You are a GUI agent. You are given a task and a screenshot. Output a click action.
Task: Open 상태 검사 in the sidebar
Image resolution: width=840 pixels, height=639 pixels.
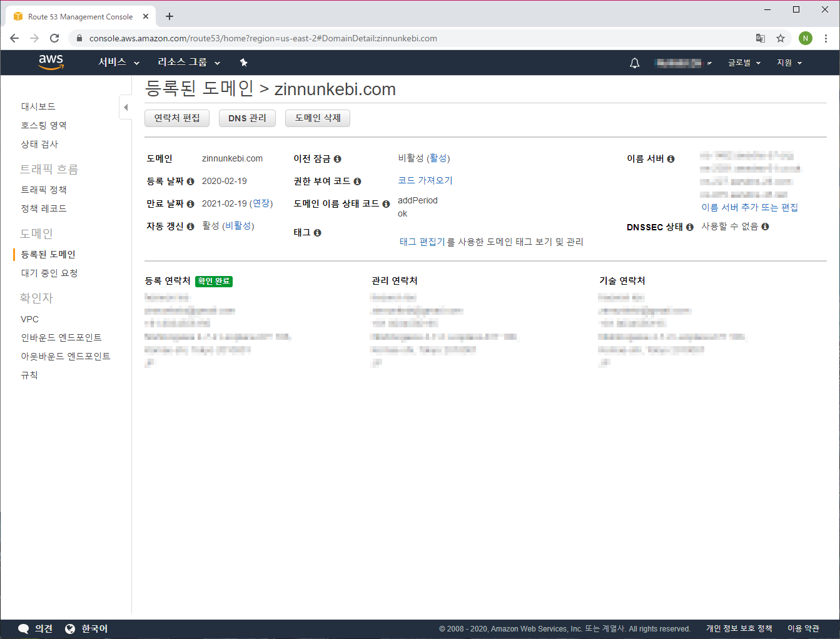tap(39, 145)
